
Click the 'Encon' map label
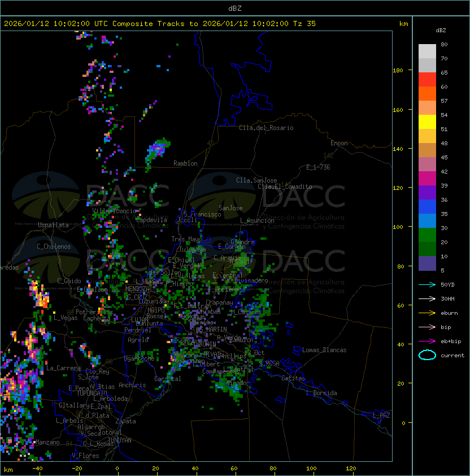tap(339, 143)
